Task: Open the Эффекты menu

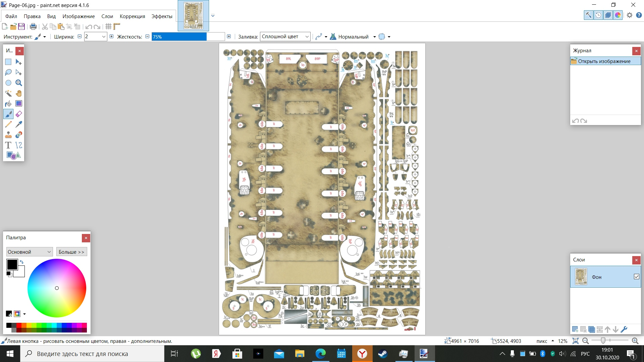Action: pos(162,16)
